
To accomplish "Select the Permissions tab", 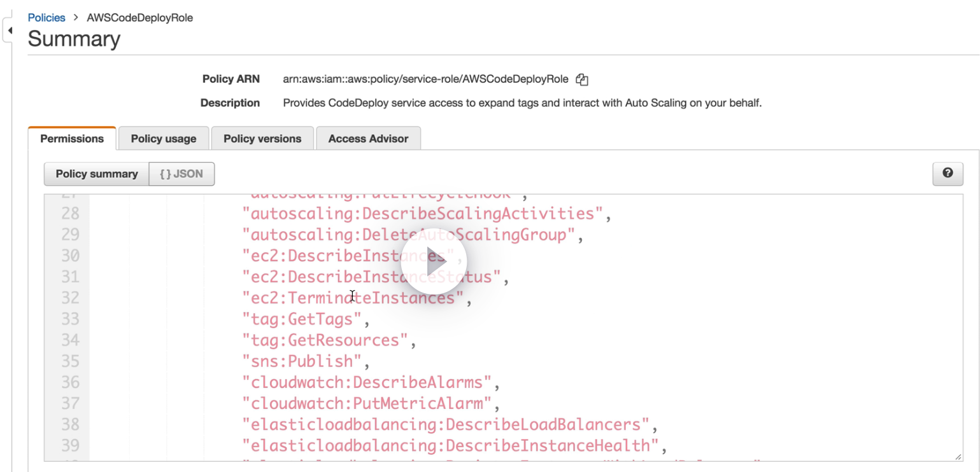I will [x=72, y=139].
